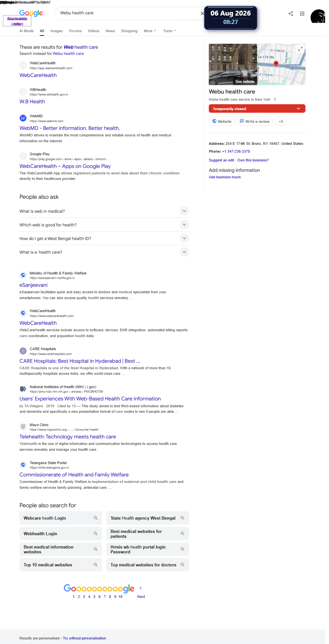Click search icon next to Webcare health Login

pos(96,518)
